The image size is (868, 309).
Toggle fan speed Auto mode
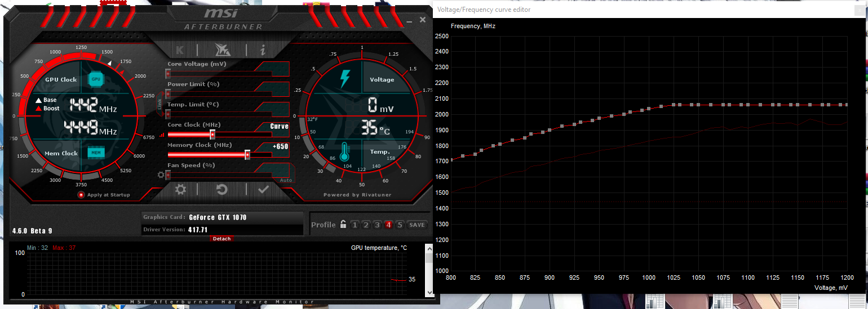coord(286,180)
